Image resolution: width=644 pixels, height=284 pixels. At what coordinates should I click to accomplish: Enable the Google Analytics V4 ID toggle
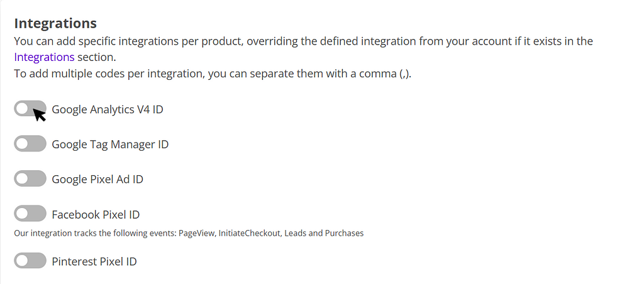pyautogui.click(x=30, y=109)
